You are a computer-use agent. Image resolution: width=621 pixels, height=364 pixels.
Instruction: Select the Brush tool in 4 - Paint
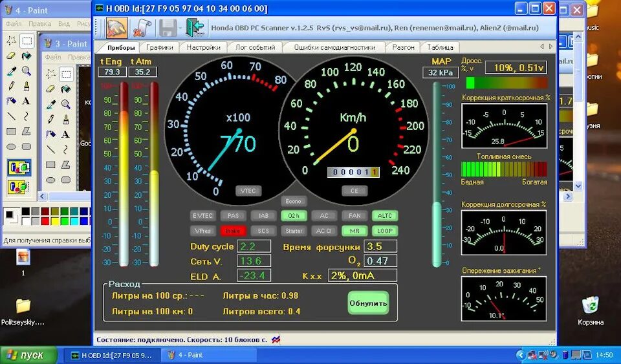27,86
